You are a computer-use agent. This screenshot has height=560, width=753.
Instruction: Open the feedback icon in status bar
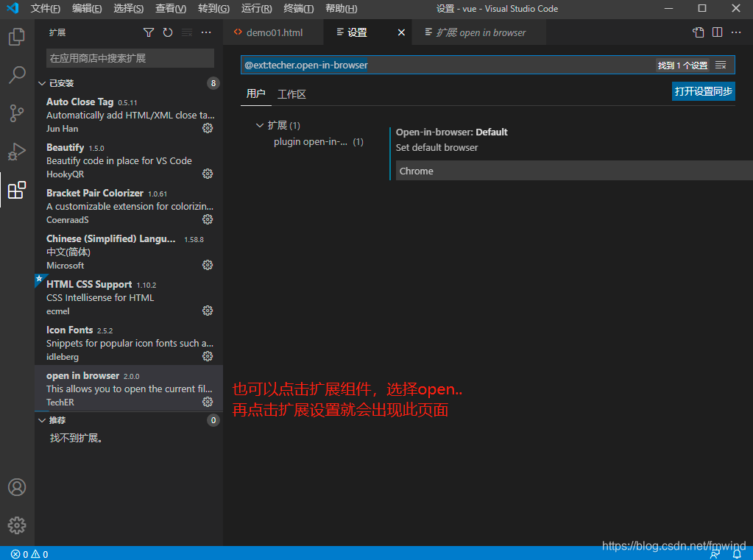(x=715, y=554)
